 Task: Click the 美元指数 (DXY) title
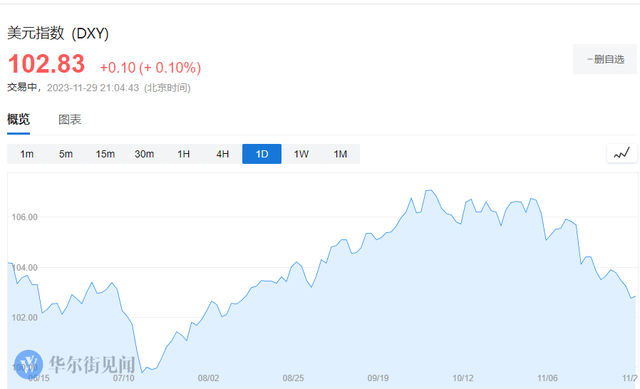point(58,33)
